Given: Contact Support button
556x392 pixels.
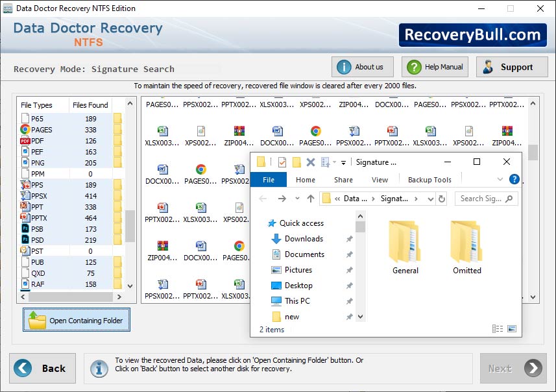Looking at the screenshot, I should 512,67.
